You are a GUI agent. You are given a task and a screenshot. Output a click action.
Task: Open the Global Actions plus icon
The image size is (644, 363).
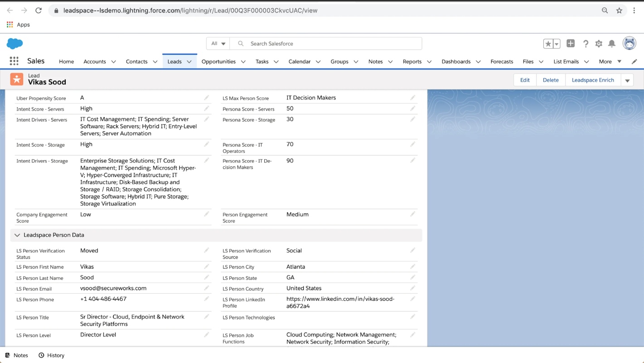point(571,44)
